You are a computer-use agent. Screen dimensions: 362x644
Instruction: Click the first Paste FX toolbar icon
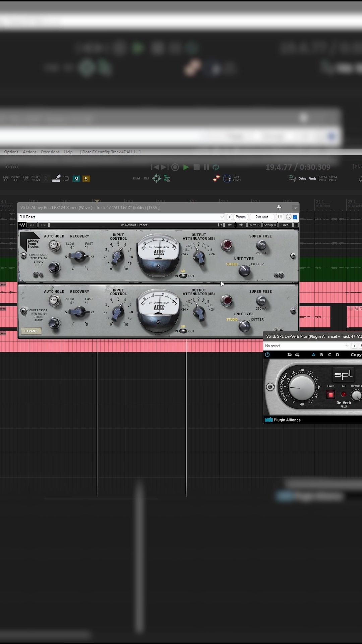16,178
